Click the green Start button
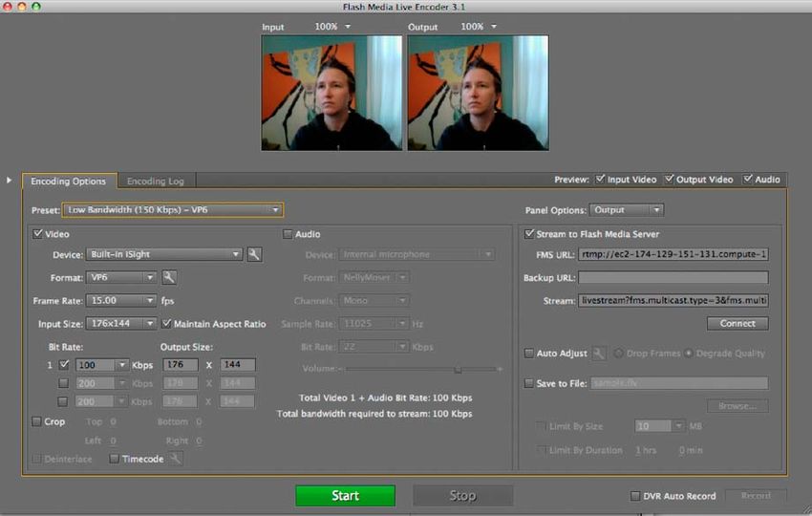 tap(346, 496)
